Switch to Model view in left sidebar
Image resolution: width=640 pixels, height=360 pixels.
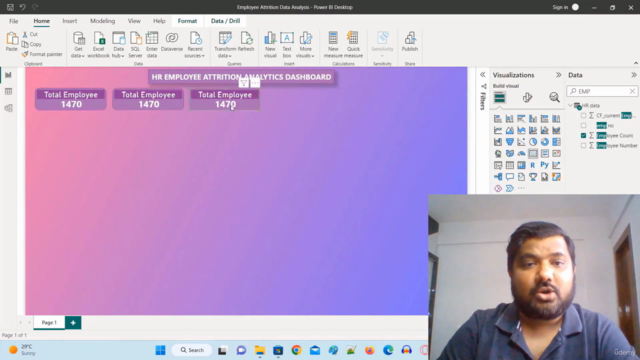tap(8, 108)
